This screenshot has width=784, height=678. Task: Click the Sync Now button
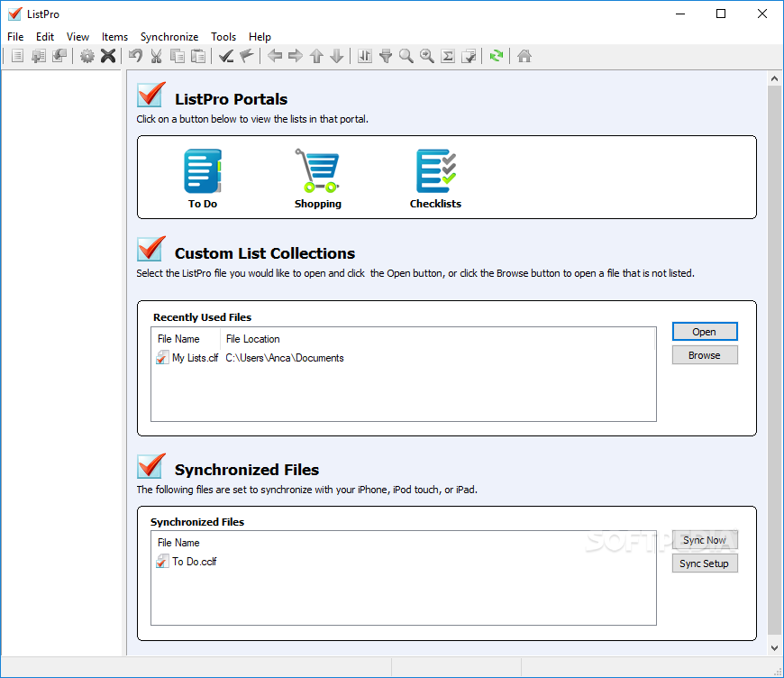point(705,540)
